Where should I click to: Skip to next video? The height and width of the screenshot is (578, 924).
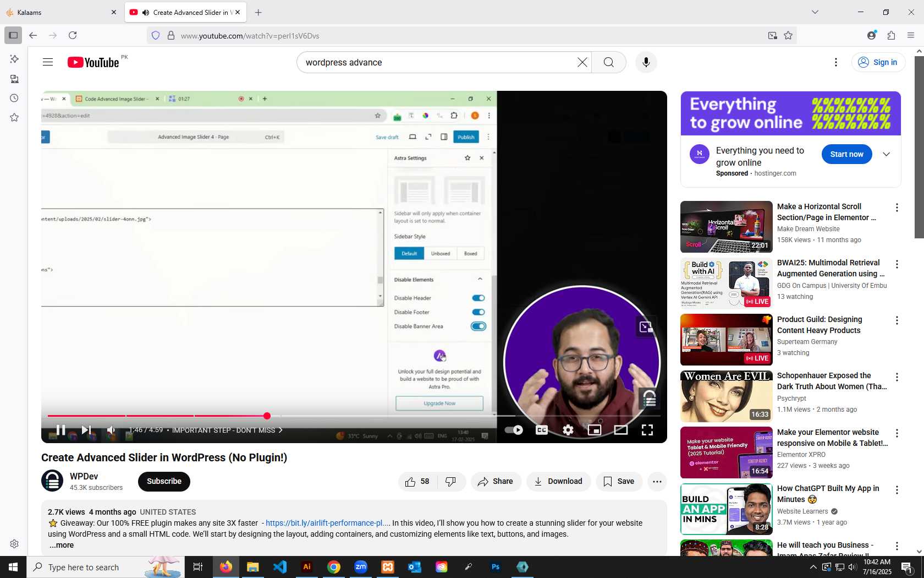(x=86, y=430)
